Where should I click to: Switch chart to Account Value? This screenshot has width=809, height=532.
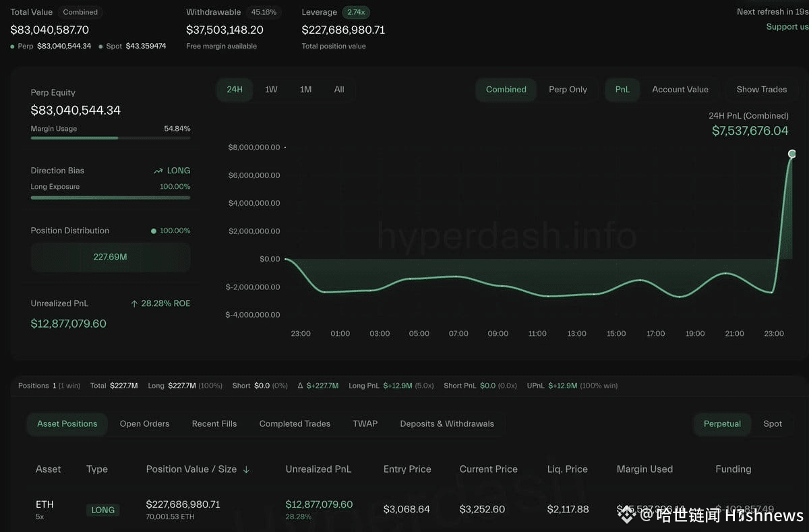coord(680,90)
